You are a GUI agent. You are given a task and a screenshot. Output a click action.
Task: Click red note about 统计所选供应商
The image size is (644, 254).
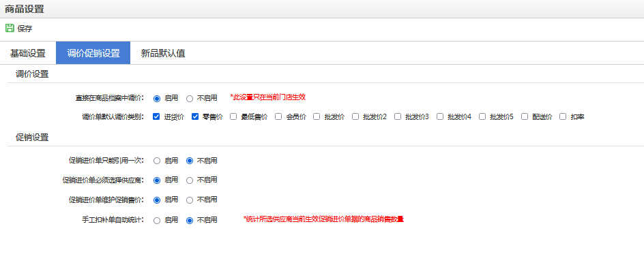pos(323,219)
